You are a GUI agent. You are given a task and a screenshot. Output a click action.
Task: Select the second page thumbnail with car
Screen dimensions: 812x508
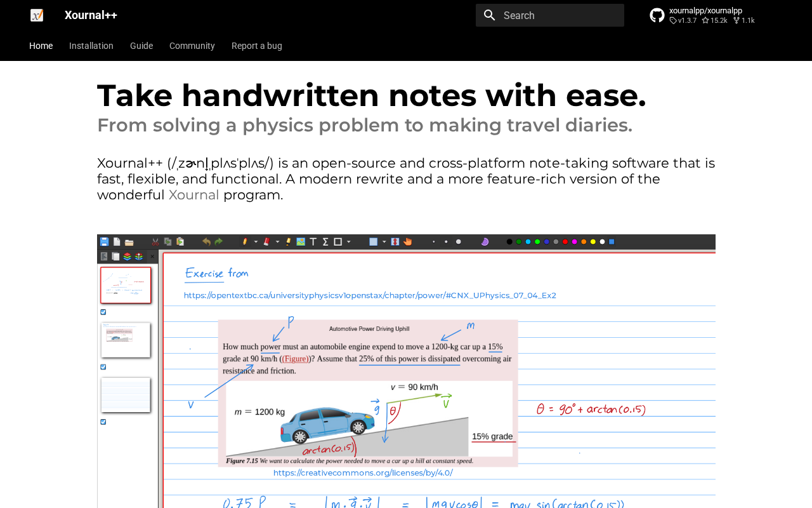126,340
